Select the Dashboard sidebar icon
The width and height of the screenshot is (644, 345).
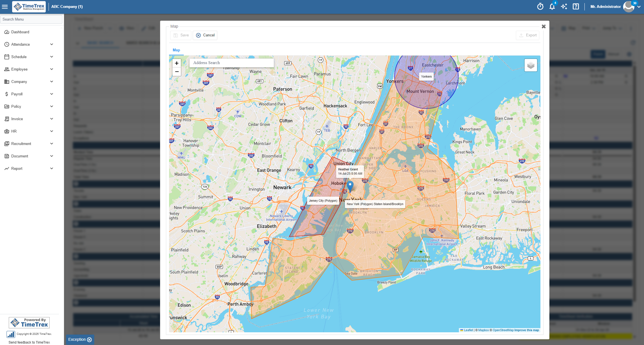(7, 32)
